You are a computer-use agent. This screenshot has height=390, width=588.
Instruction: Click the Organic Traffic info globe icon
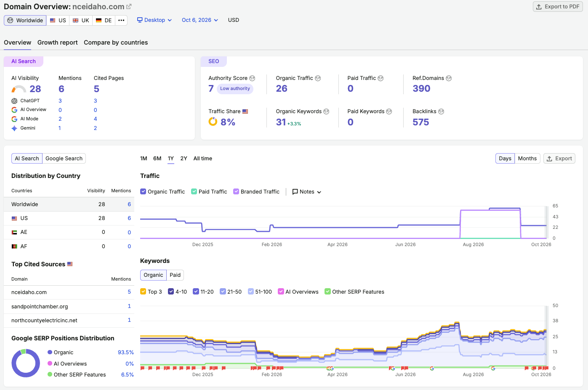(318, 78)
